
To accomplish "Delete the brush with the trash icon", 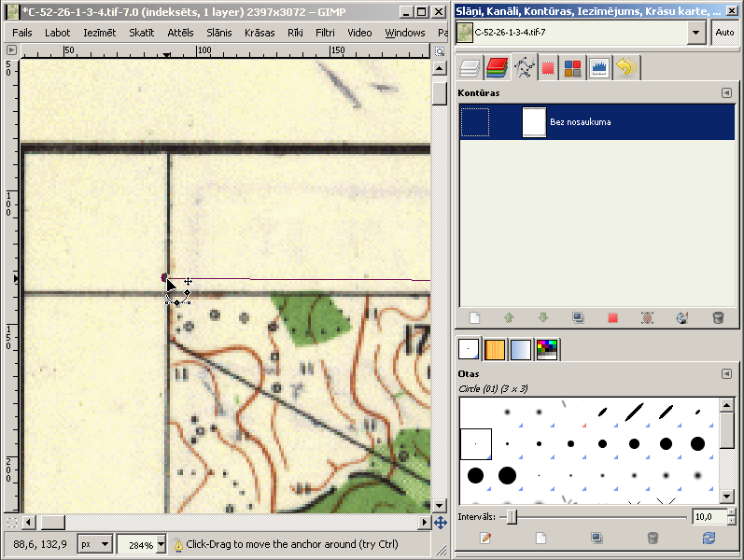I will tap(653, 538).
